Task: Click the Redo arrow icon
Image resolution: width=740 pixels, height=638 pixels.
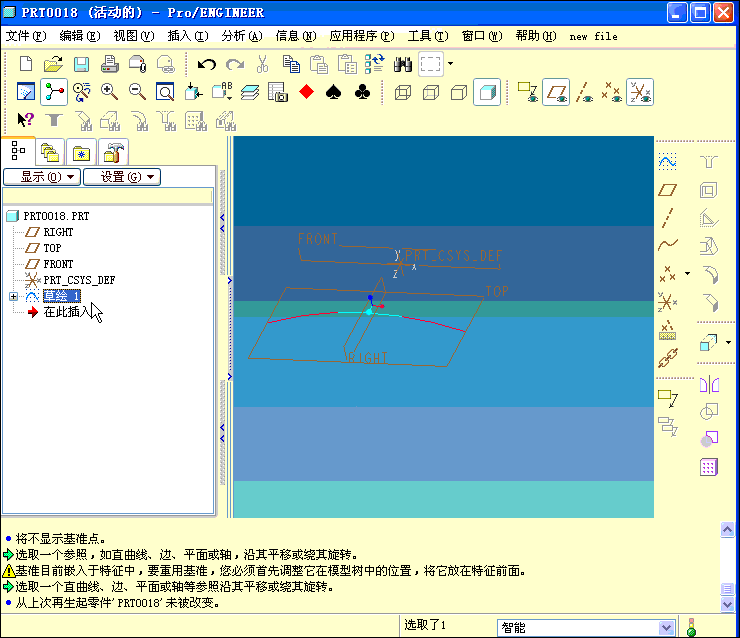Action: click(235, 64)
